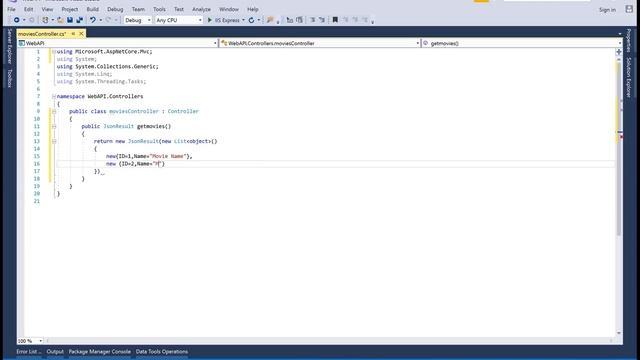This screenshot has width=640, height=360.
Task: Comment out the selected lines icon
Action: 313,20
